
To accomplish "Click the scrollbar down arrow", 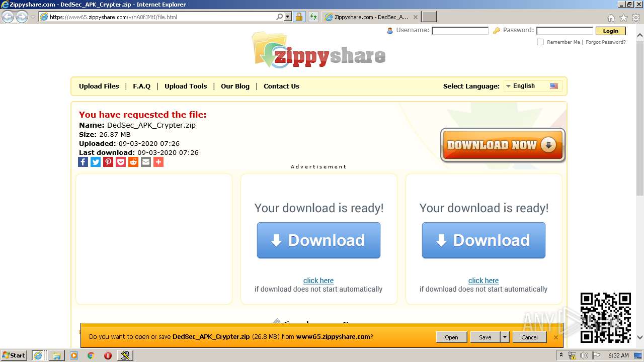I will click(x=640, y=337).
